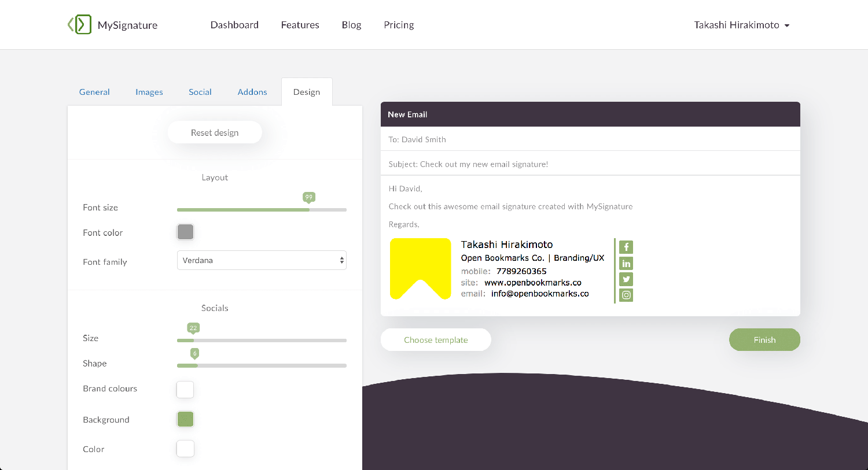Click the Twitter icon in signature
868x470 pixels.
tap(626, 279)
